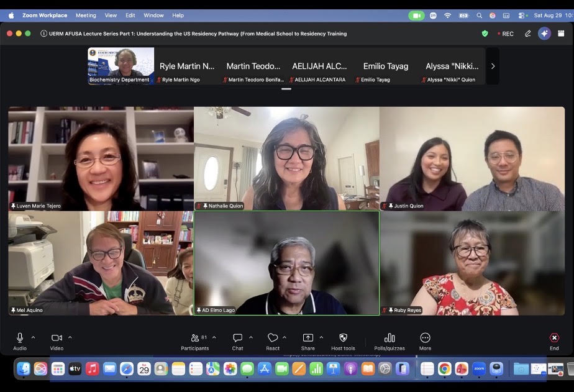The image size is (574, 392).
Task: Open the Chat panel
Action: (237, 342)
